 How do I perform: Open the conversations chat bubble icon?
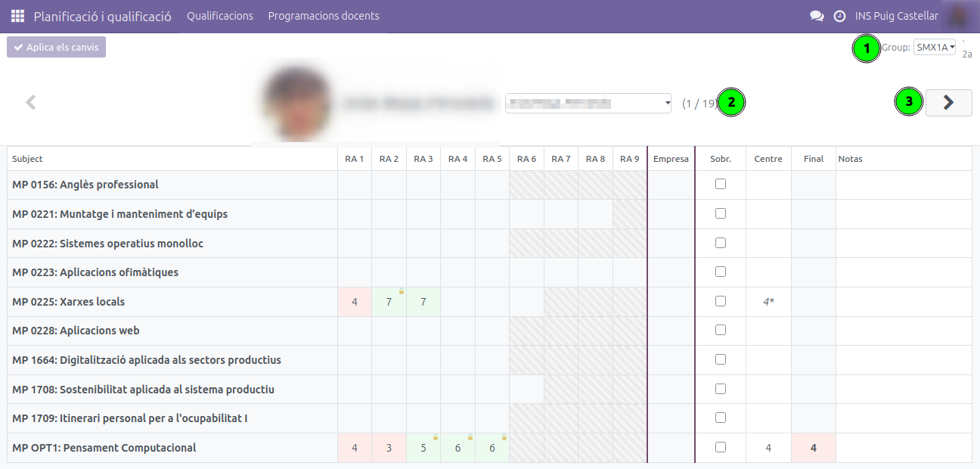click(817, 16)
